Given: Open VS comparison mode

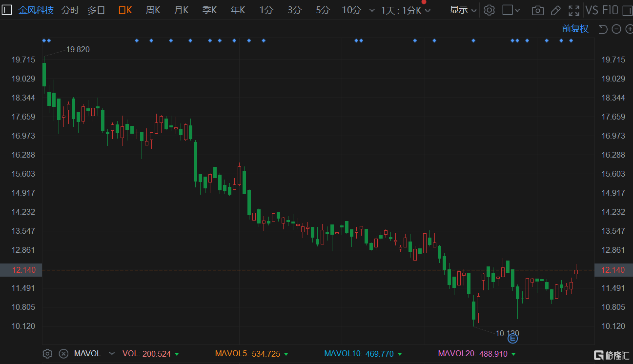Looking at the screenshot, I should click(x=592, y=10).
